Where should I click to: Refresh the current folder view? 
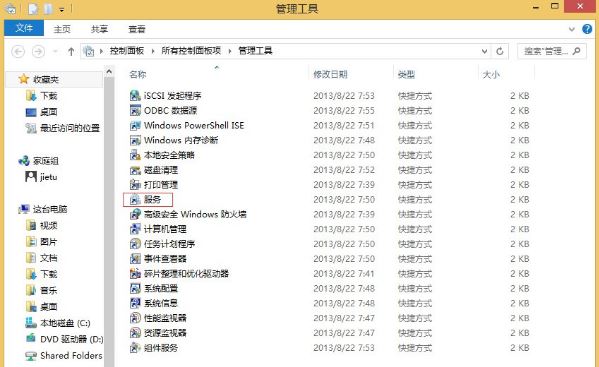tap(500, 51)
